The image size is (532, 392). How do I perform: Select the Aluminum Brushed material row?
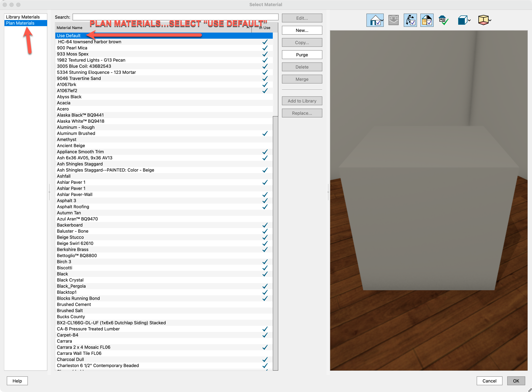(x=76, y=133)
